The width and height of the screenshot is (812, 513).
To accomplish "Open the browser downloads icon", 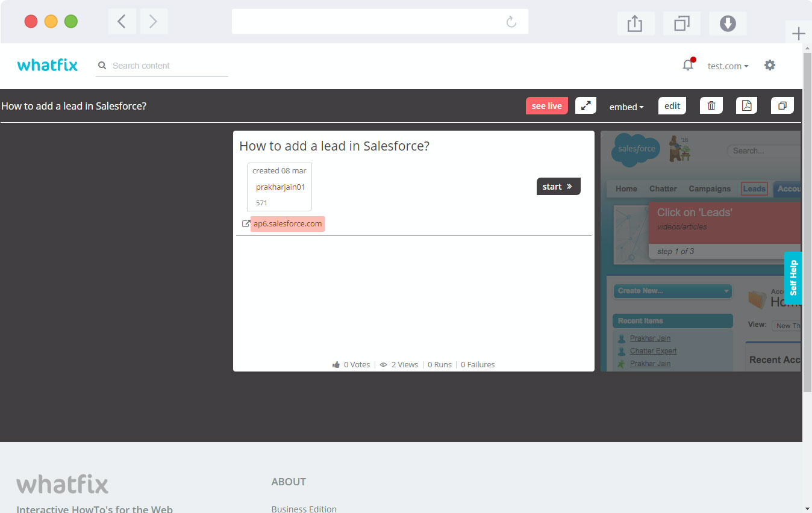I will (728, 23).
